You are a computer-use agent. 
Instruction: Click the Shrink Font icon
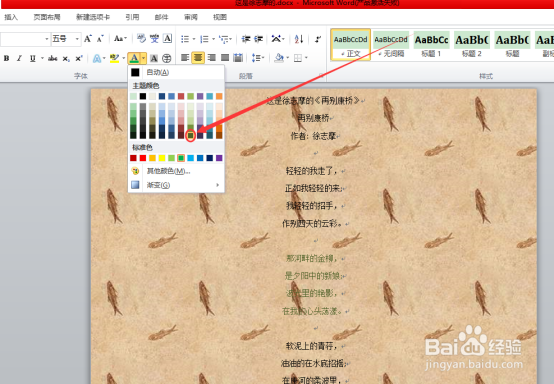100,39
